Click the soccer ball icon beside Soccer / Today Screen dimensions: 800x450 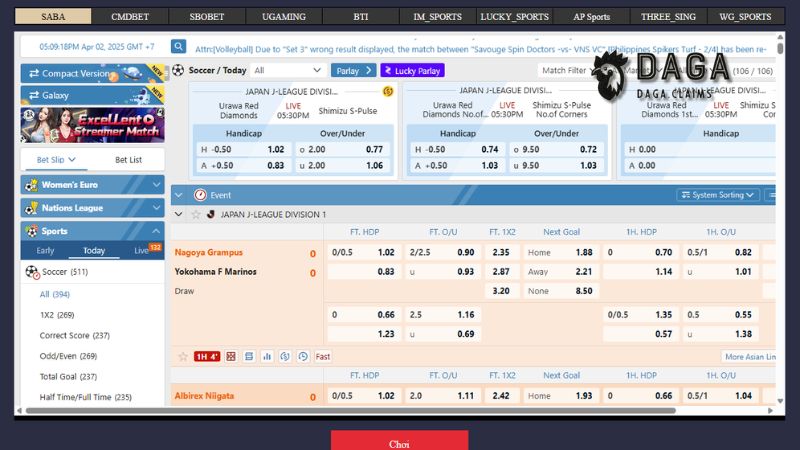click(178, 71)
